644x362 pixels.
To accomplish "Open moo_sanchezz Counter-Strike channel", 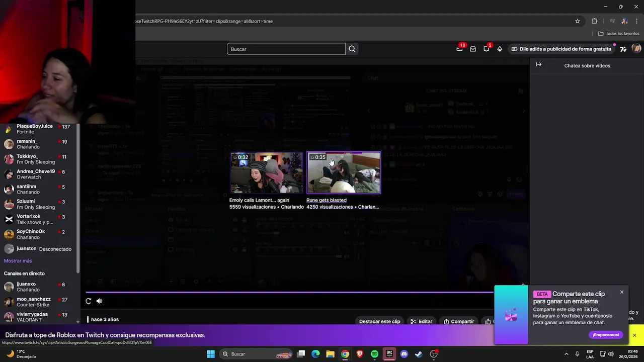I will [39, 302].
